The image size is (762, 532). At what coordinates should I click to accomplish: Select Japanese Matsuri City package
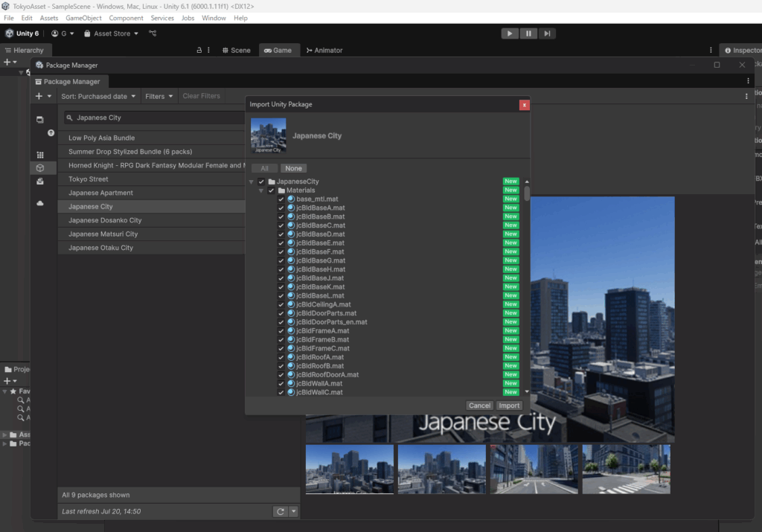152,234
